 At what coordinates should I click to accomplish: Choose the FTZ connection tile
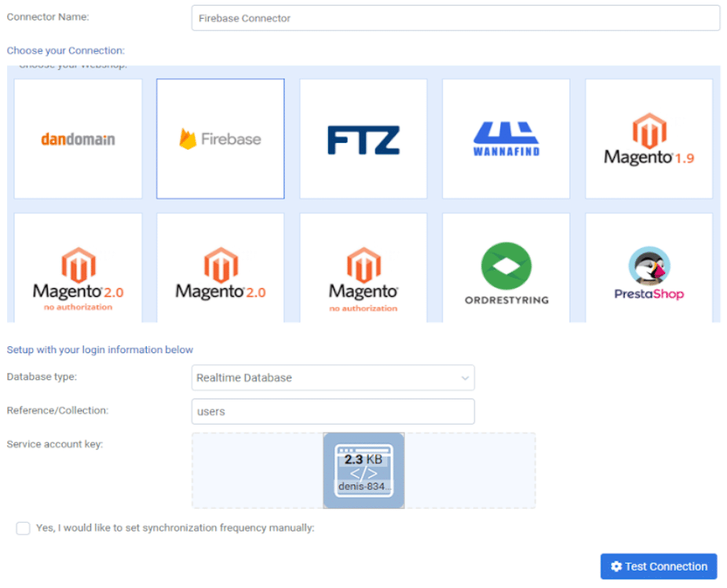point(363,139)
